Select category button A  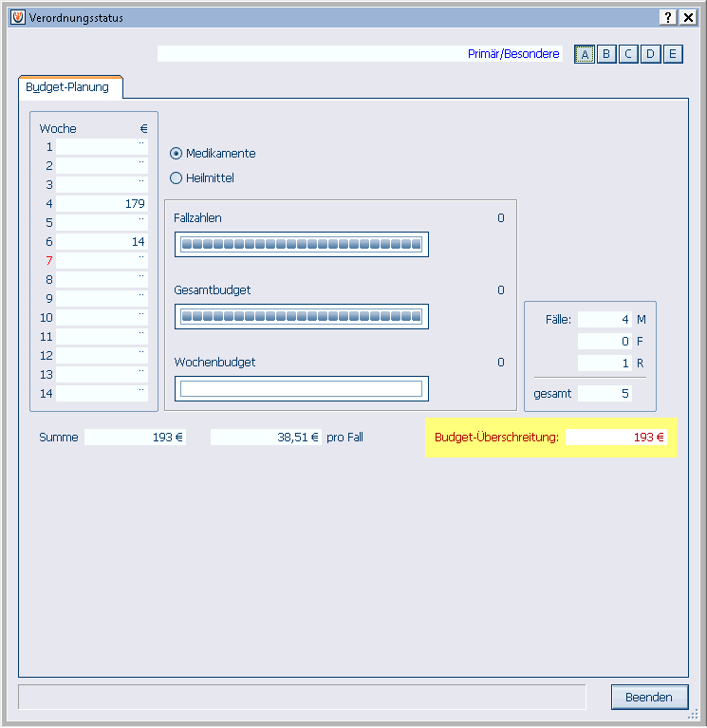click(585, 54)
